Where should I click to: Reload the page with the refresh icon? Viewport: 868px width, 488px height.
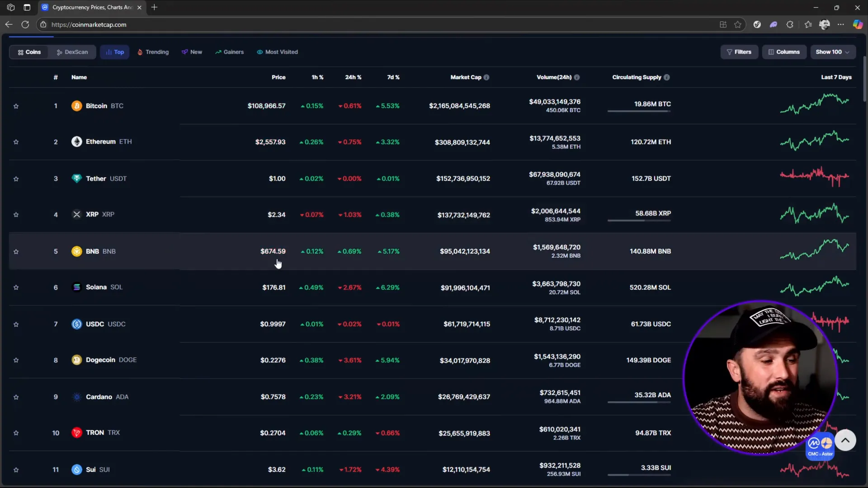pos(25,24)
